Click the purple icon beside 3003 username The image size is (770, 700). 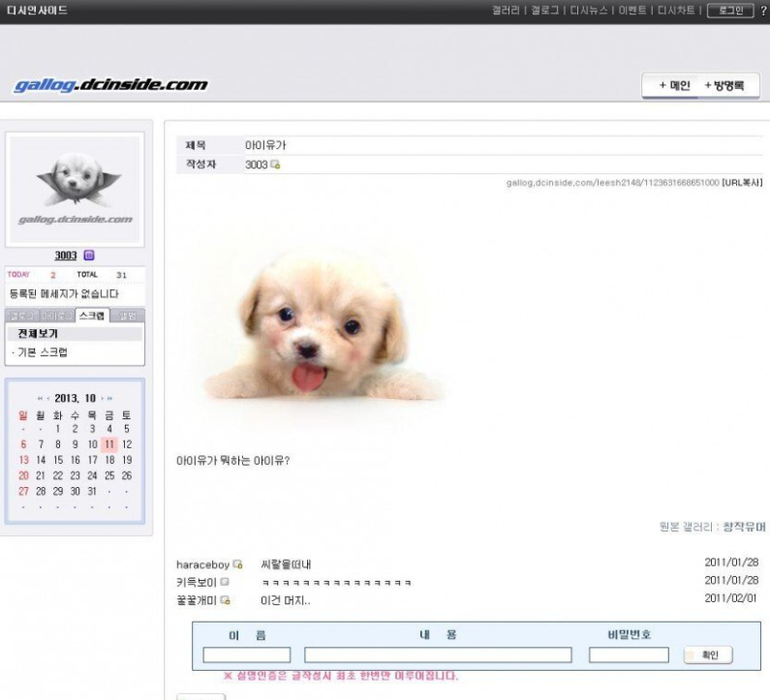coord(89,256)
